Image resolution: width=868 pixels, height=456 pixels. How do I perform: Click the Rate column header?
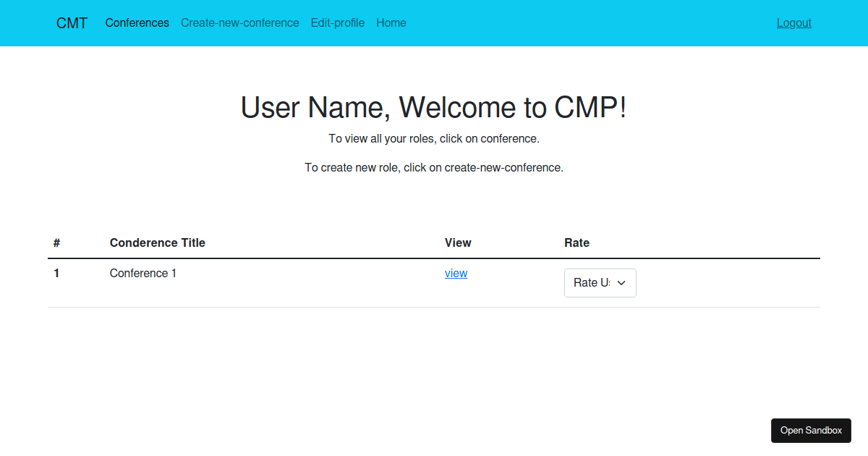(x=576, y=242)
